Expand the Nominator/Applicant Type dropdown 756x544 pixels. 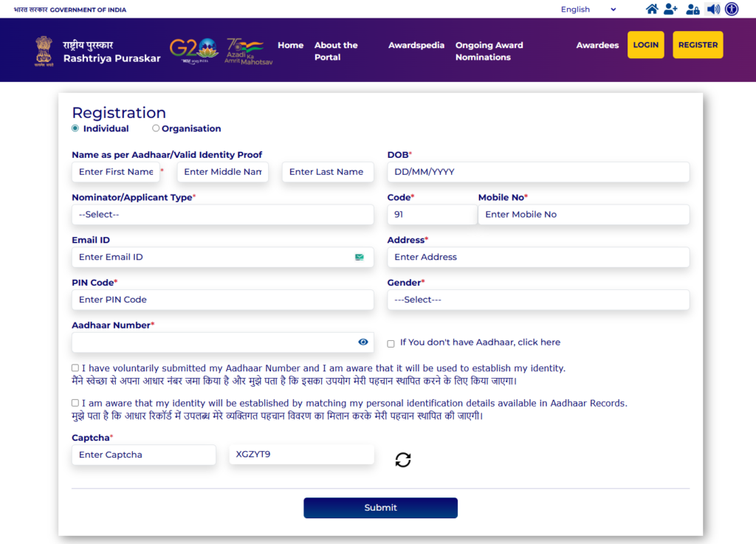pyautogui.click(x=222, y=215)
